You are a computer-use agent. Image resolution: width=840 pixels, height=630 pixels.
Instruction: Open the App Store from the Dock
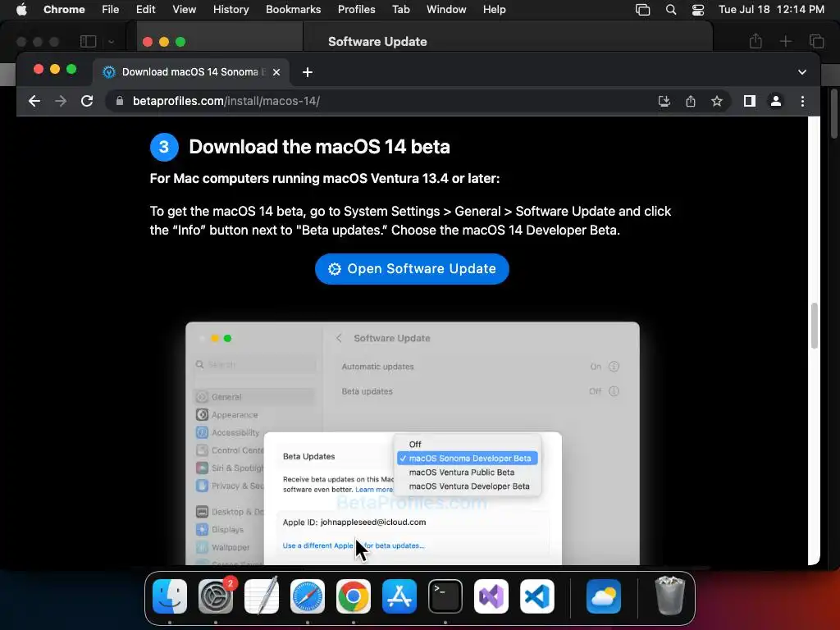tap(399, 596)
